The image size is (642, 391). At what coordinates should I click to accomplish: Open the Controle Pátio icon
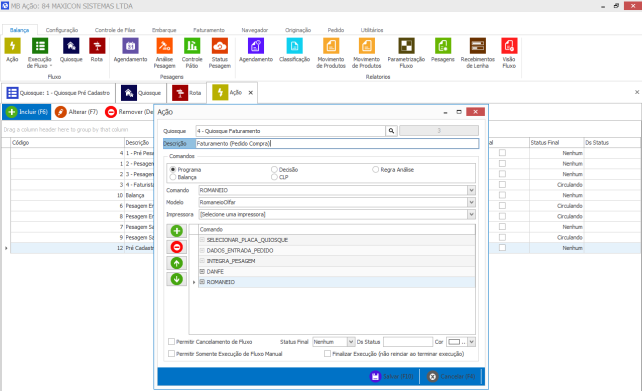(192, 53)
